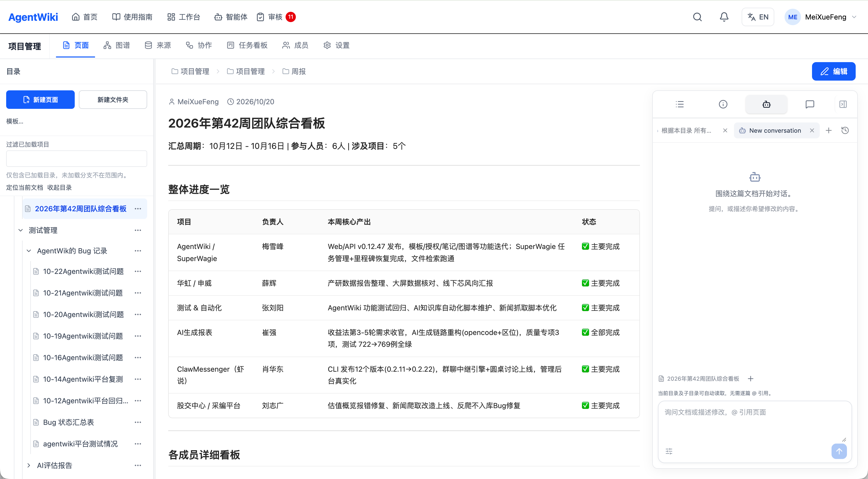Open MeiXueFeng user account dropdown
The height and width of the screenshot is (479, 868).
(x=820, y=17)
